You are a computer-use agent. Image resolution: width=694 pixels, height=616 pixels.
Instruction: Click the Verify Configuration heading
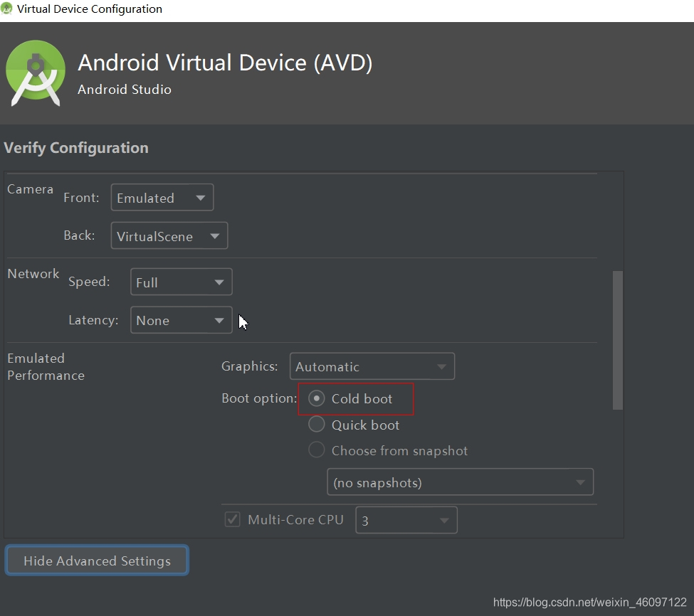click(x=76, y=148)
